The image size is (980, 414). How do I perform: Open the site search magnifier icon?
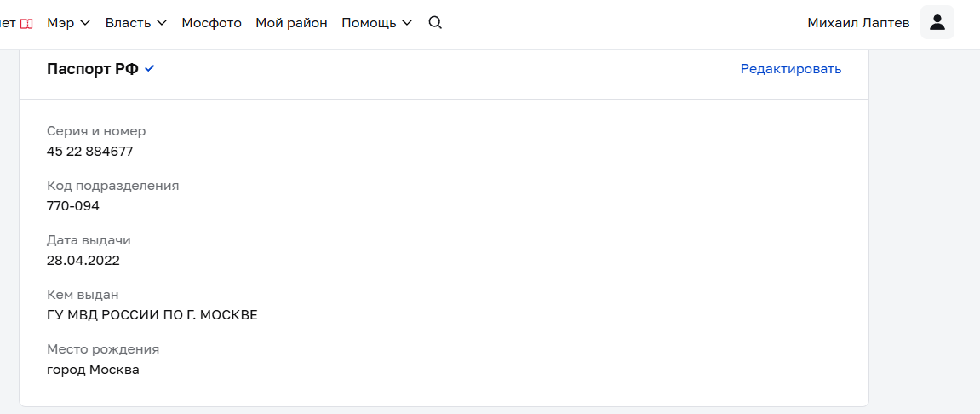point(435,23)
